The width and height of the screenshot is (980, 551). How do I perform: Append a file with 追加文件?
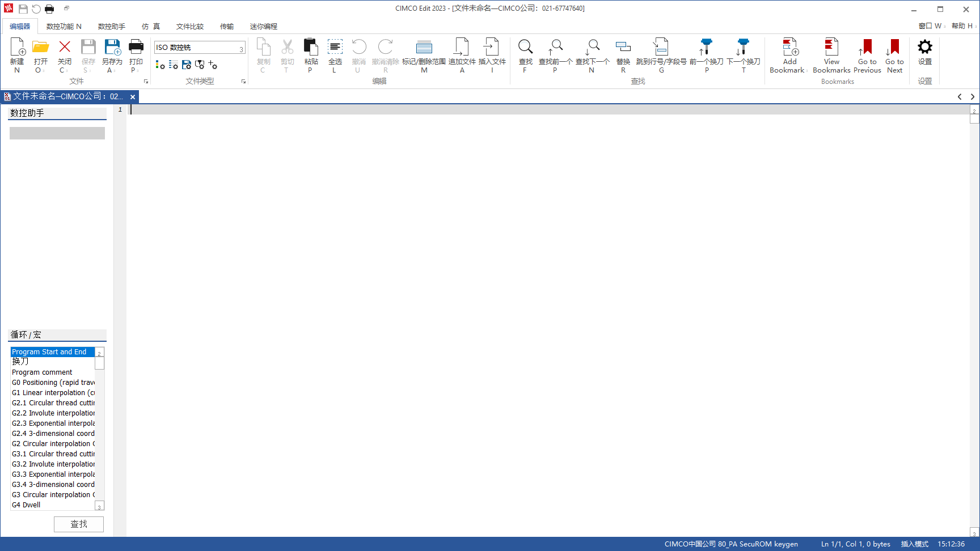pos(462,55)
